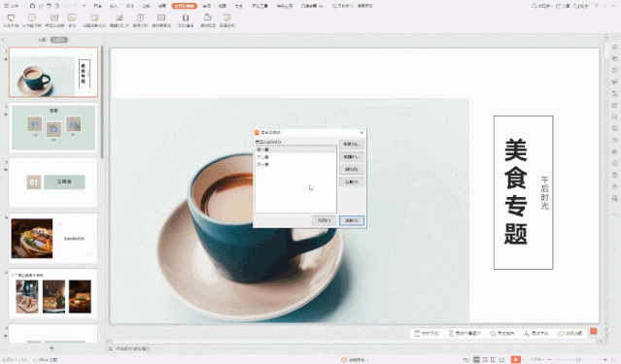
Task: Open the Transitions ribbon tab
Action: point(146,6)
